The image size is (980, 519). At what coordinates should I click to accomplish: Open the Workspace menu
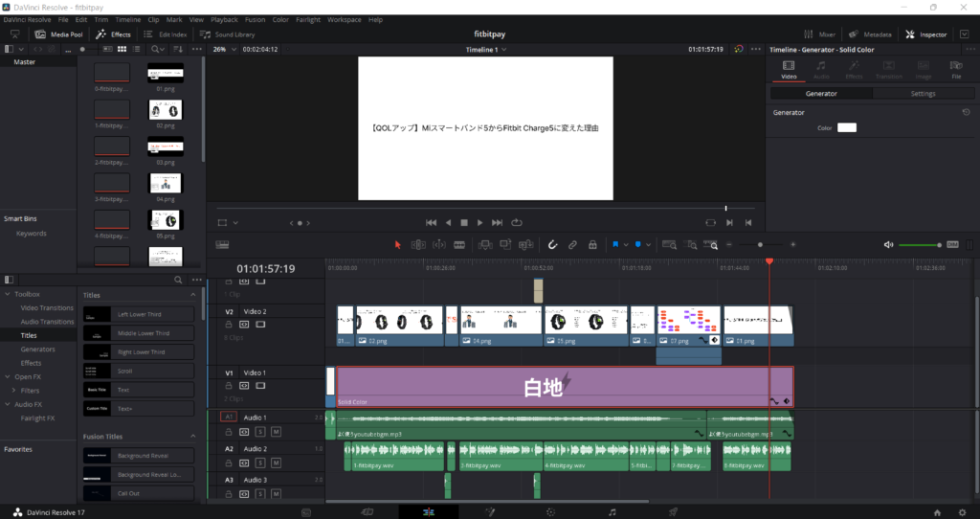(x=345, y=20)
